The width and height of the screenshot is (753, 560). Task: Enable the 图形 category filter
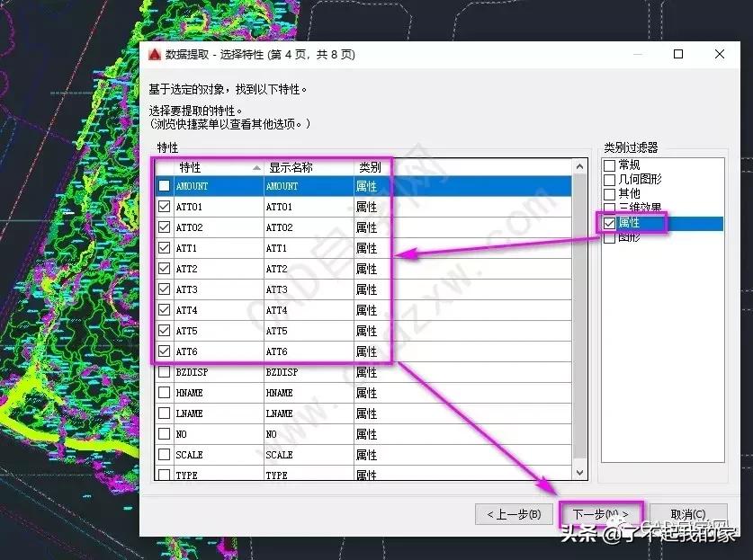[x=609, y=238]
